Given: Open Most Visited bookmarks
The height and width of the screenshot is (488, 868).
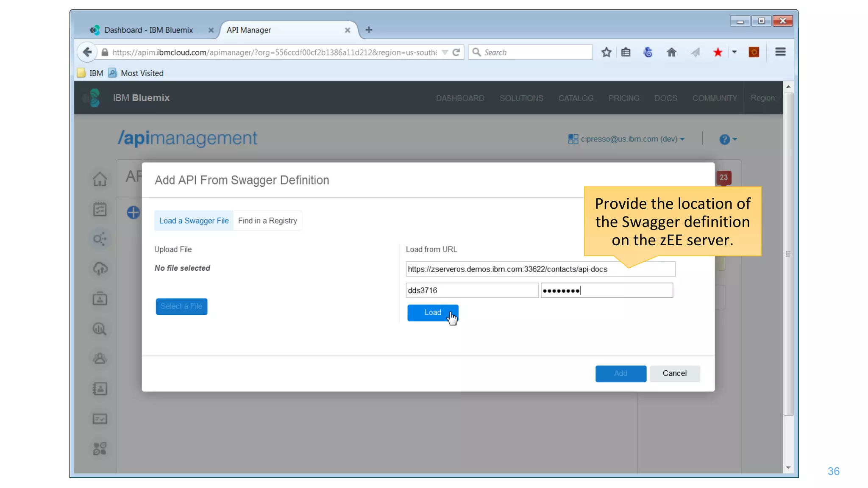Looking at the screenshot, I should coord(136,73).
